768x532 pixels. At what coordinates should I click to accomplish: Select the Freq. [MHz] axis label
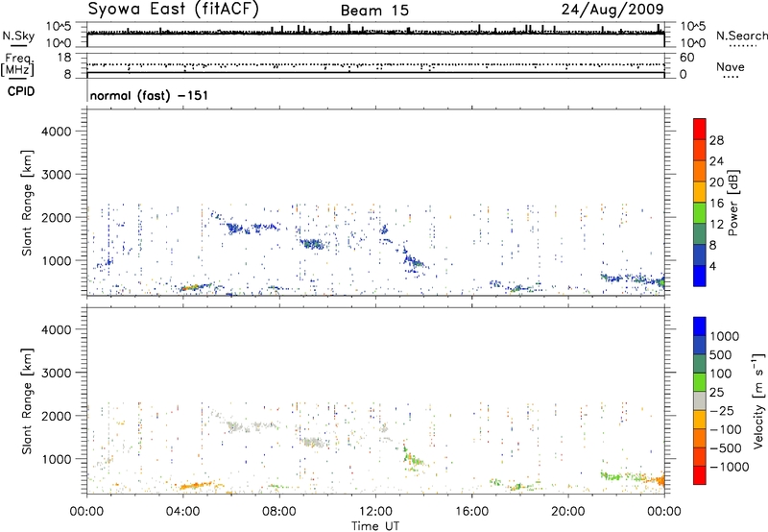(17, 64)
